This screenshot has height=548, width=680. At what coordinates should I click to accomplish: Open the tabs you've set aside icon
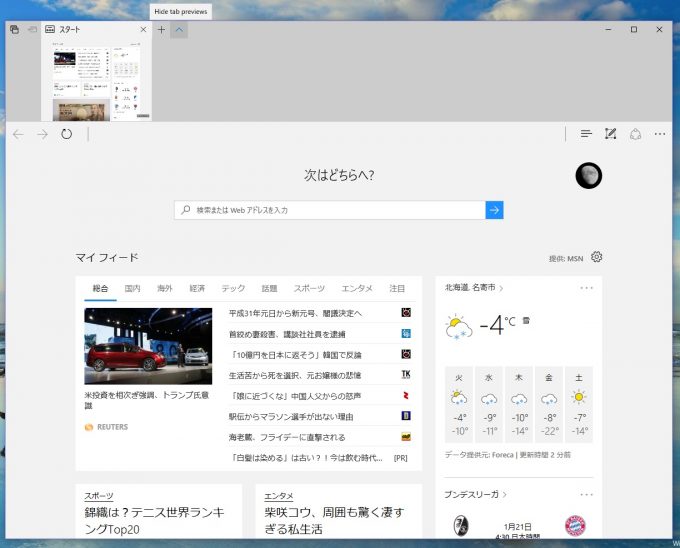14,29
